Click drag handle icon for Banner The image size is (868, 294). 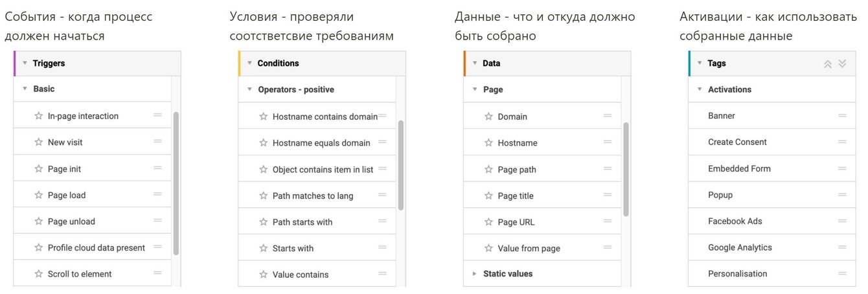(842, 116)
